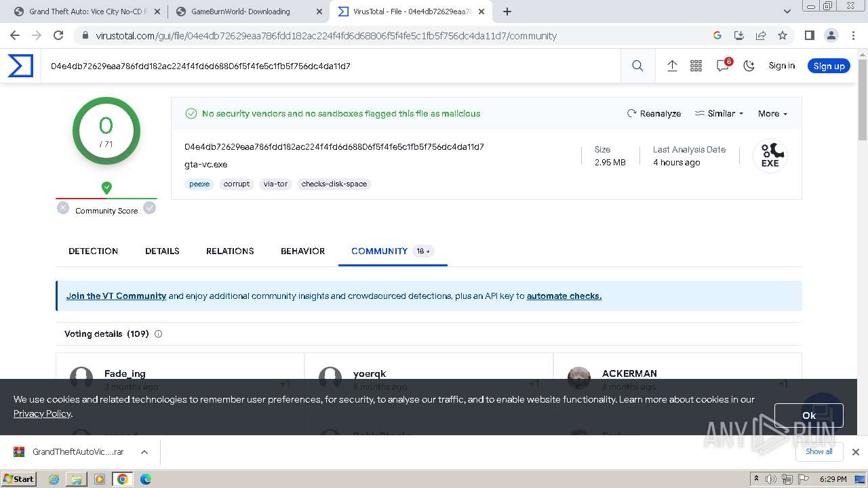868x488 pixels.
Task: Click the automate checks link
Action: [x=564, y=296]
